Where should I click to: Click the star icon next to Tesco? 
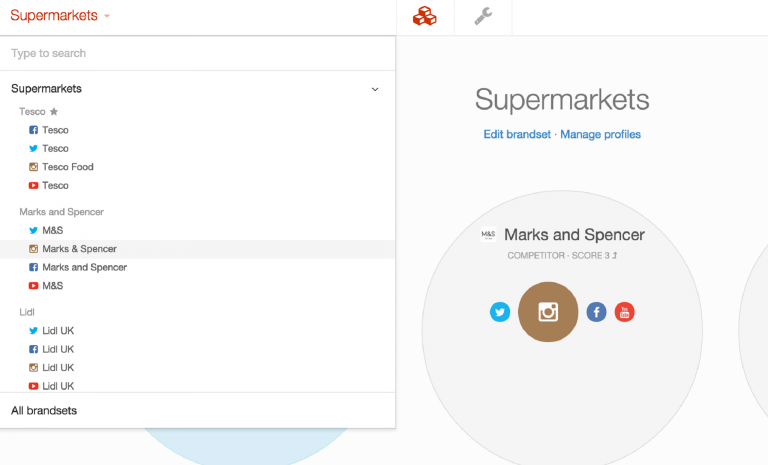(54, 112)
